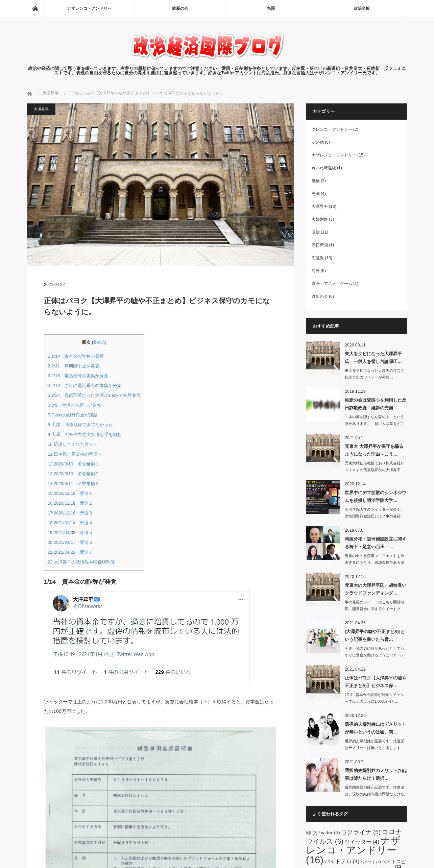The height and width of the screenshot is (868, 434).
Task: Open thumbnail of 2021.04.25 stormtrooper article
Action: (323, 636)
